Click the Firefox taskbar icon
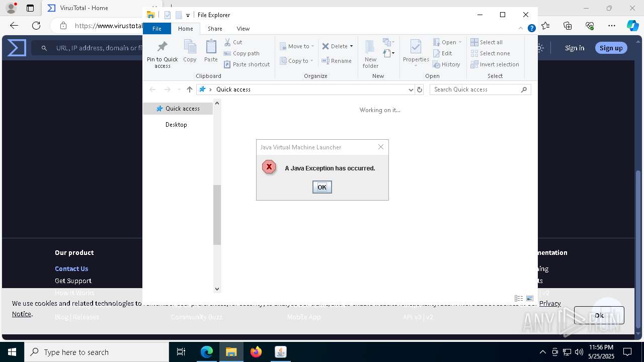This screenshot has width=644, height=362. (256, 352)
